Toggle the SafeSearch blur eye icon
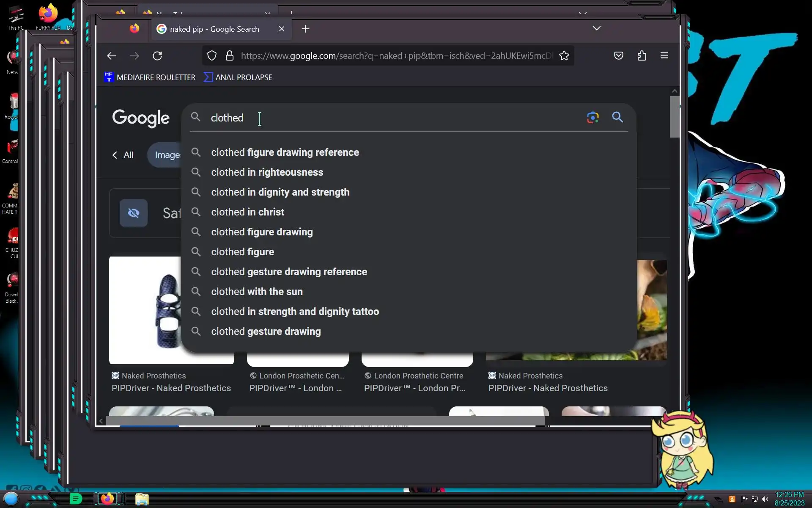812x508 pixels. coord(134,213)
